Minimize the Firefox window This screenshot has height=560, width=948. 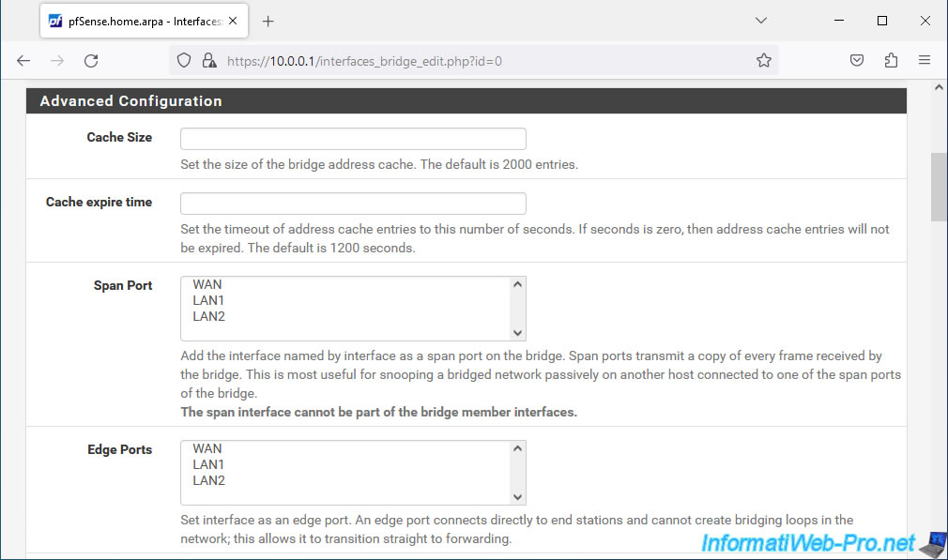click(x=839, y=21)
